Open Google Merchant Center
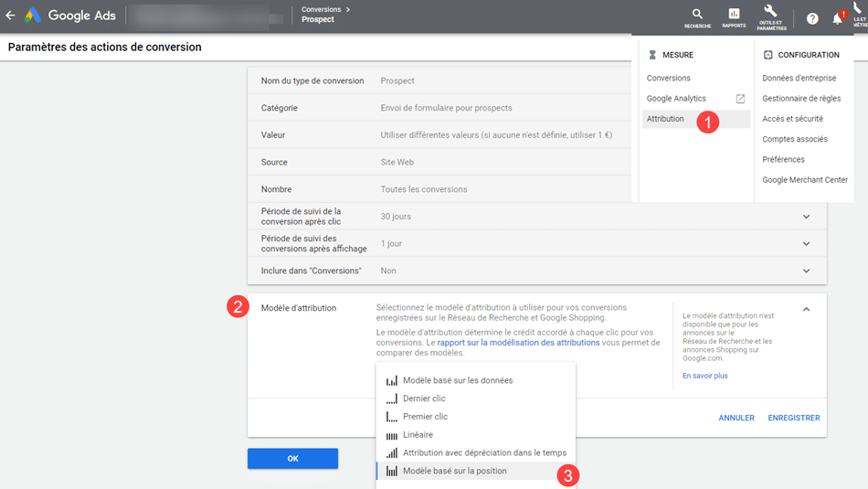 click(x=805, y=180)
